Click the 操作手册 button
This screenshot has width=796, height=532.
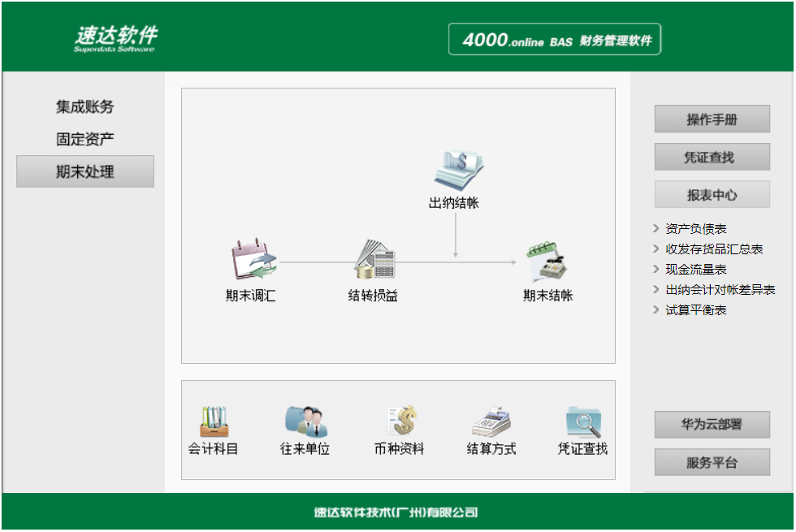coord(712,119)
